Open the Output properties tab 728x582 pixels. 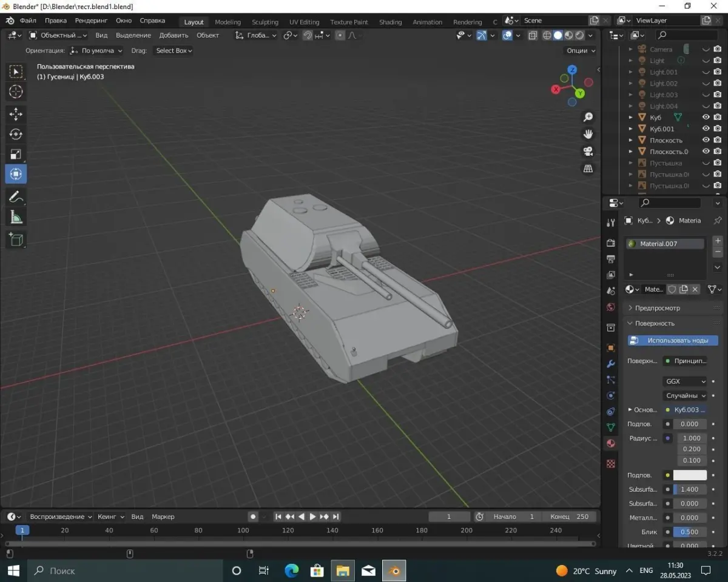(x=611, y=259)
